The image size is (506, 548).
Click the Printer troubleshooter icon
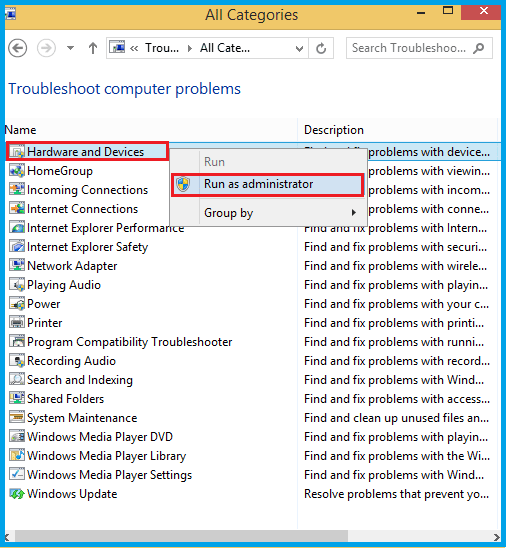(x=17, y=323)
